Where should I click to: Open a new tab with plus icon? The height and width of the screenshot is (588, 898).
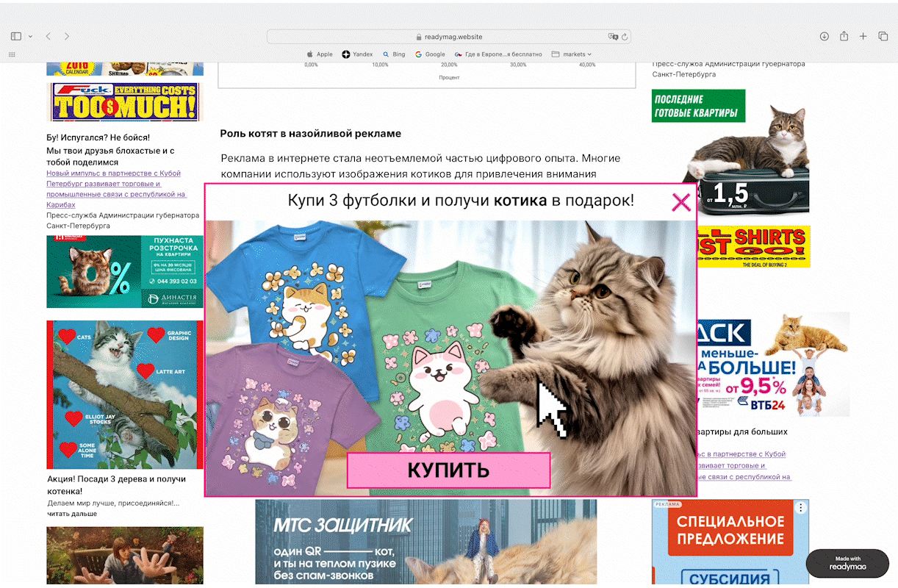point(863,36)
